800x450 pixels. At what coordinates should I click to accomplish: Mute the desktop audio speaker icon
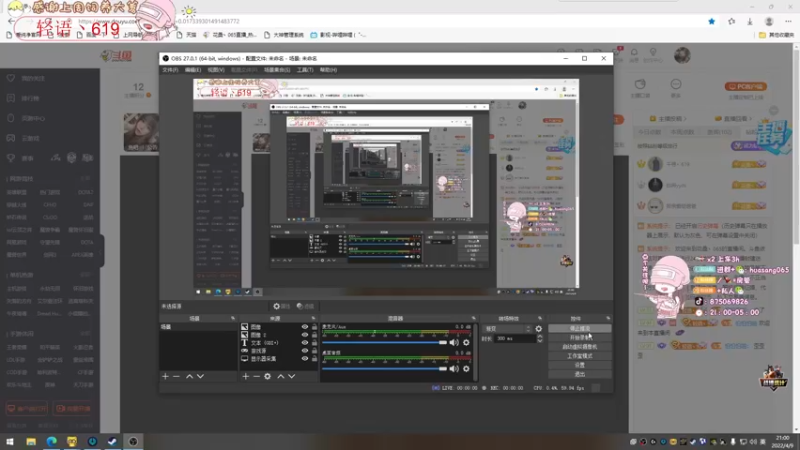point(454,368)
